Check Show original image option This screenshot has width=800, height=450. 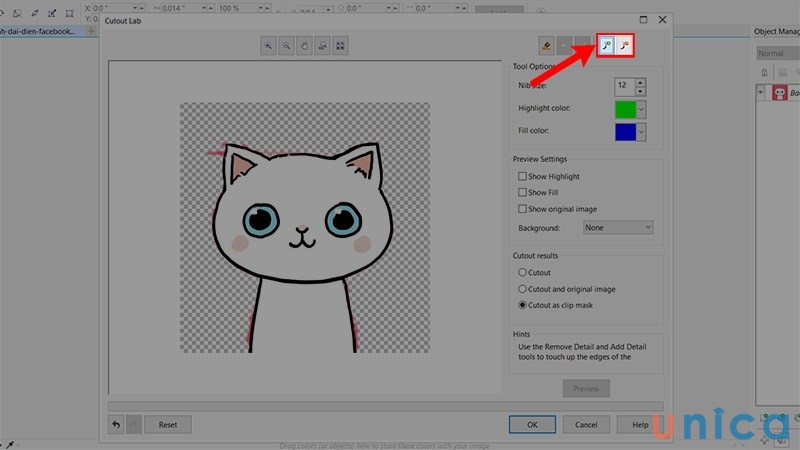click(x=522, y=209)
